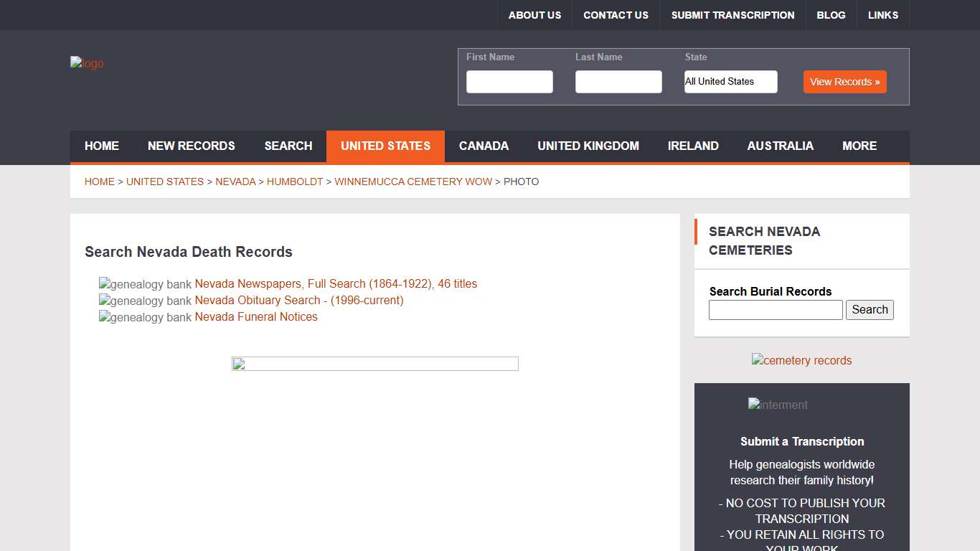Follow the Nevada Funeral Notices link

pos(256,317)
